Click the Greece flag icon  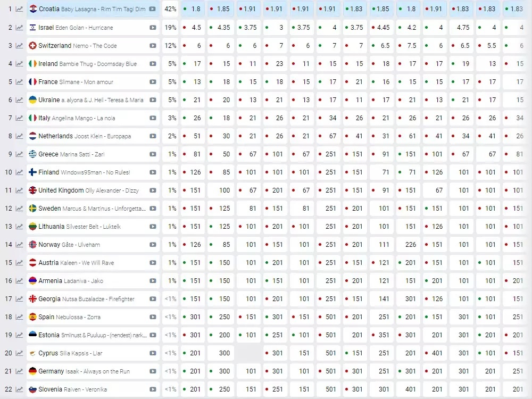point(32,154)
